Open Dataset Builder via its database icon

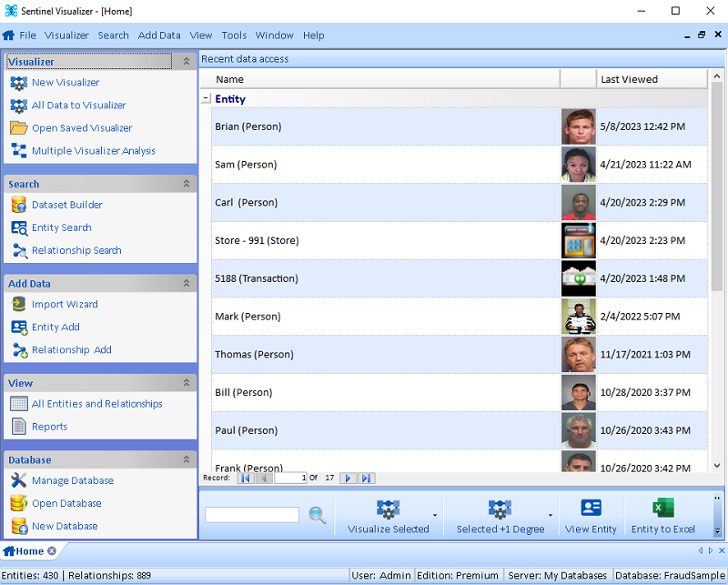21,205
